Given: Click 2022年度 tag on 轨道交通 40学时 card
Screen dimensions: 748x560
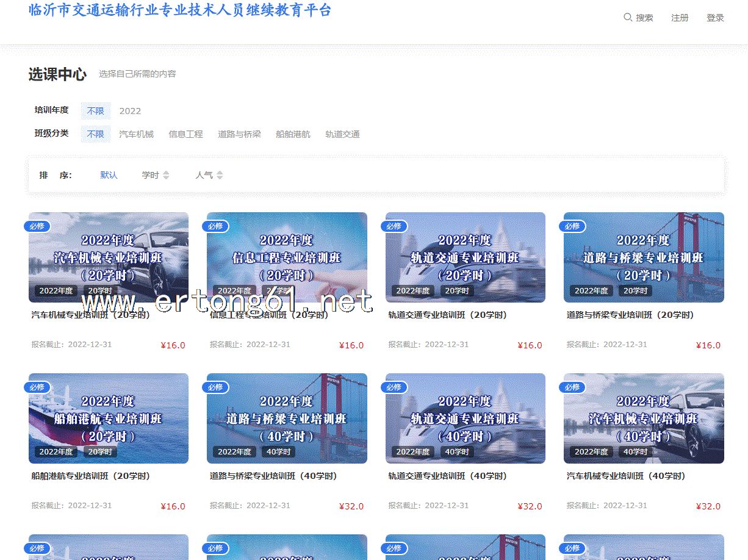Looking at the screenshot, I should click(413, 452).
